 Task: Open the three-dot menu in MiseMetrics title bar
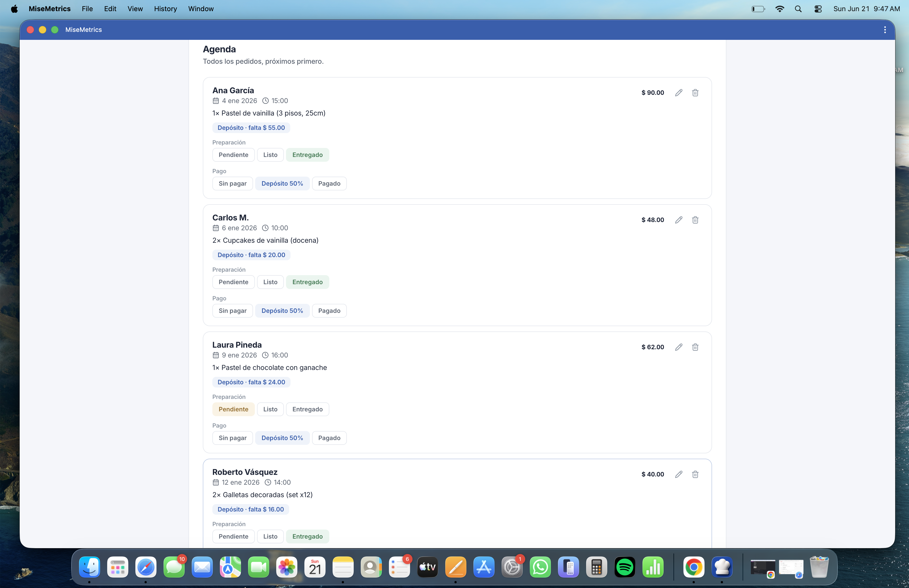[x=885, y=30]
